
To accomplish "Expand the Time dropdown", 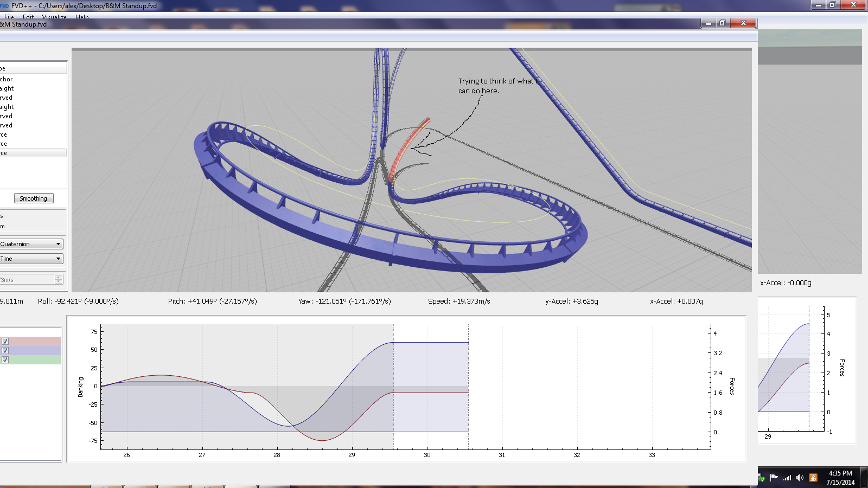I will coord(31,259).
